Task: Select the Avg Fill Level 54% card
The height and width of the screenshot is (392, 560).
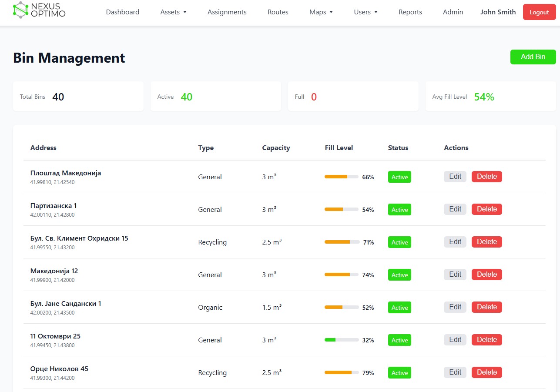Action: pos(491,96)
